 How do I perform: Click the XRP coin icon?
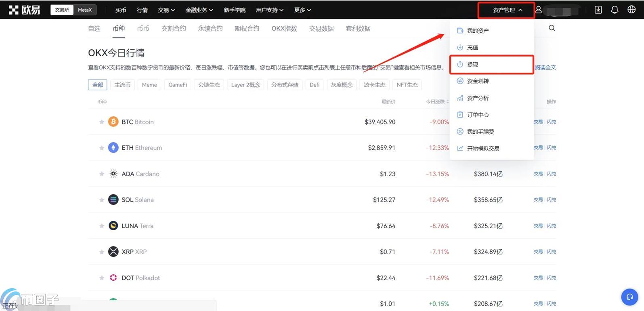[x=113, y=252]
